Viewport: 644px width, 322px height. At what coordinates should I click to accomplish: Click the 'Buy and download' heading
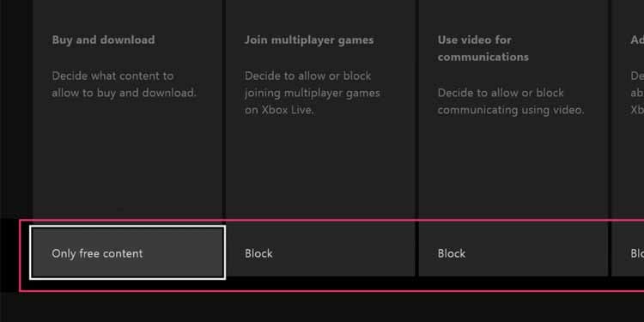[104, 39]
